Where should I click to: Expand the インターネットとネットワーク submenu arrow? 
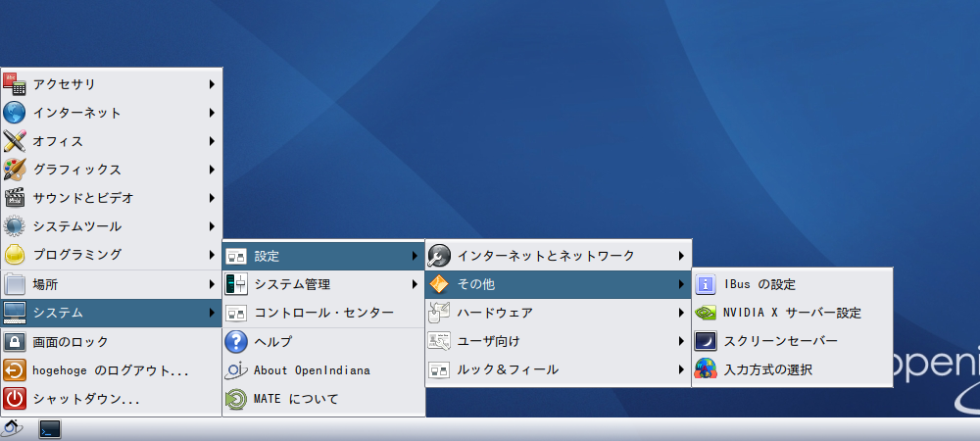coord(681,256)
